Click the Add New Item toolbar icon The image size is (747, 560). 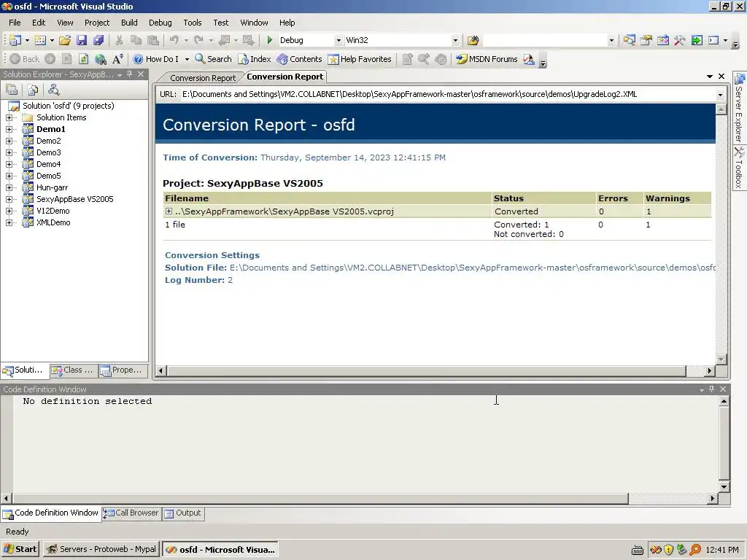(x=40, y=41)
